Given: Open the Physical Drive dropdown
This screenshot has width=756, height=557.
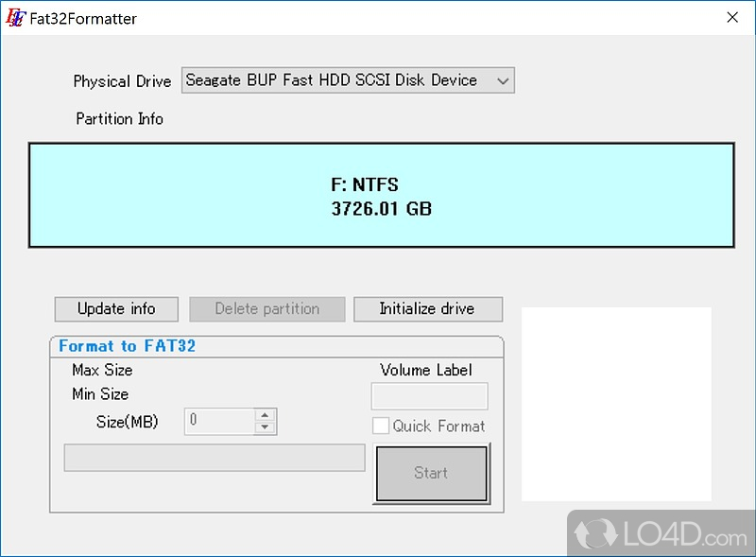Looking at the screenshot, I should coord(348,80).
